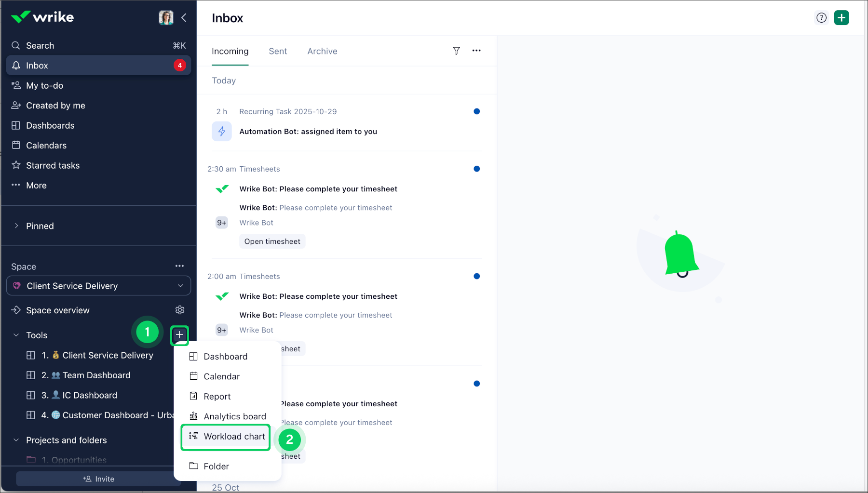
Task: Select Analytics board from the add menu
Action: pyautogui.click(x=227, y=416)
